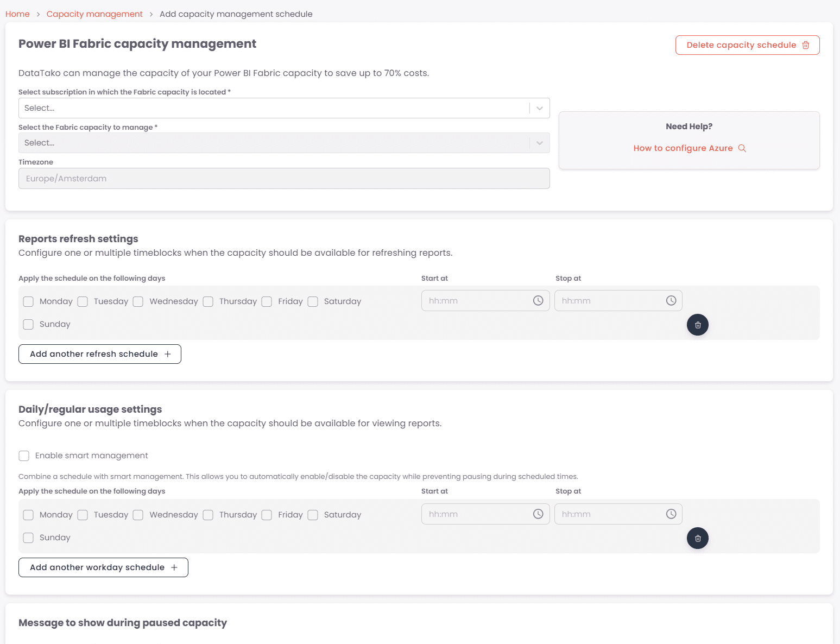Open the subscription select dropdown
Image resolution: width=840 pixels, height=644 pixels.
284,108
